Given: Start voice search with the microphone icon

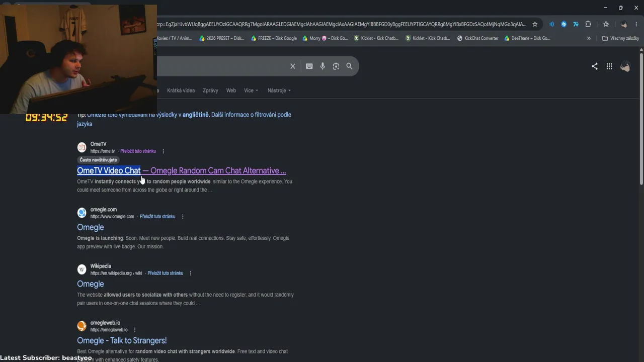Looking at the screenshot, I should [x=323, y=66].
